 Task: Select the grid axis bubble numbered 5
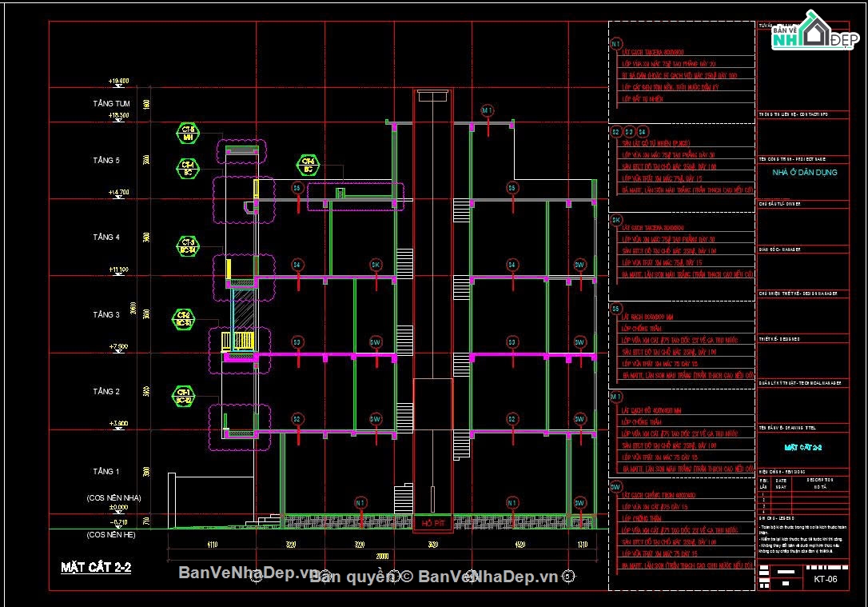pos(568,576)
